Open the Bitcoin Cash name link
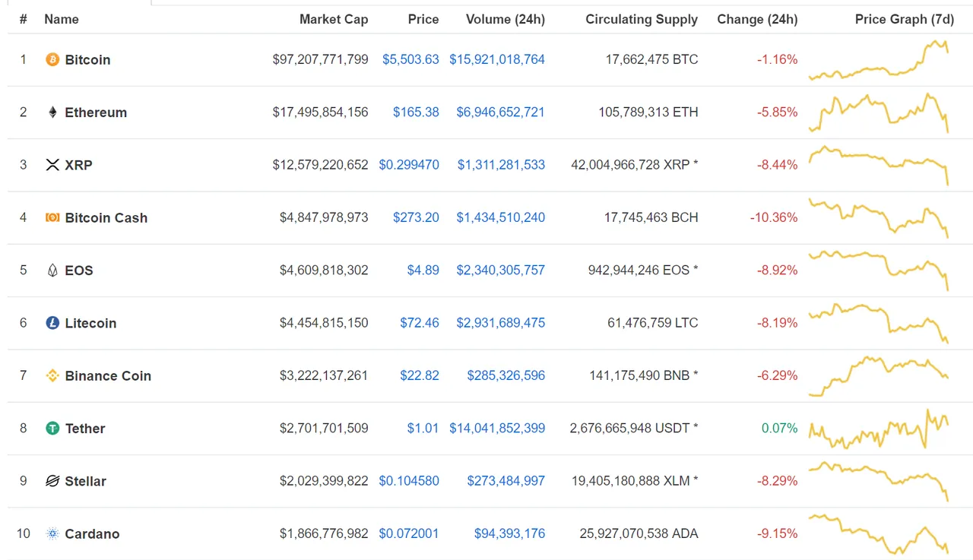The width and height of the screenshot is (973, 560). 106,217
